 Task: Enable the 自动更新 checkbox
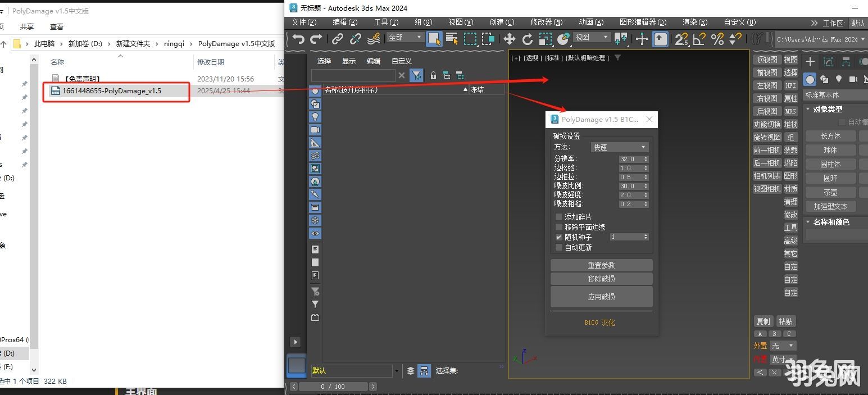(558, 247)
